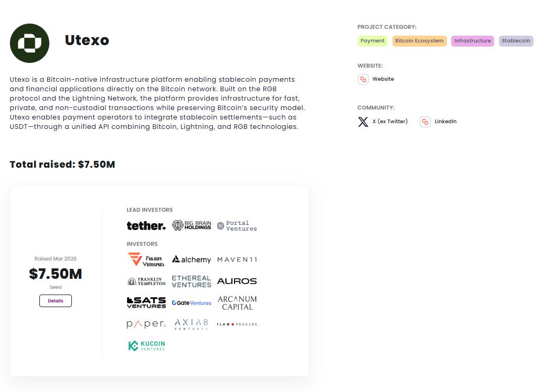Select the Alchemy investor logo
544x392 pixels.
click(191, 260)
